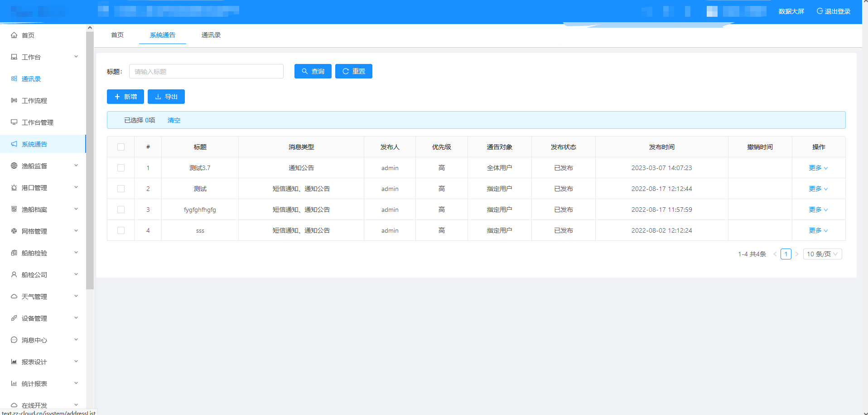The image size is (868, 415).
Task: Click the 统计报表 bar chart icon
Action: tap(14, 383)
